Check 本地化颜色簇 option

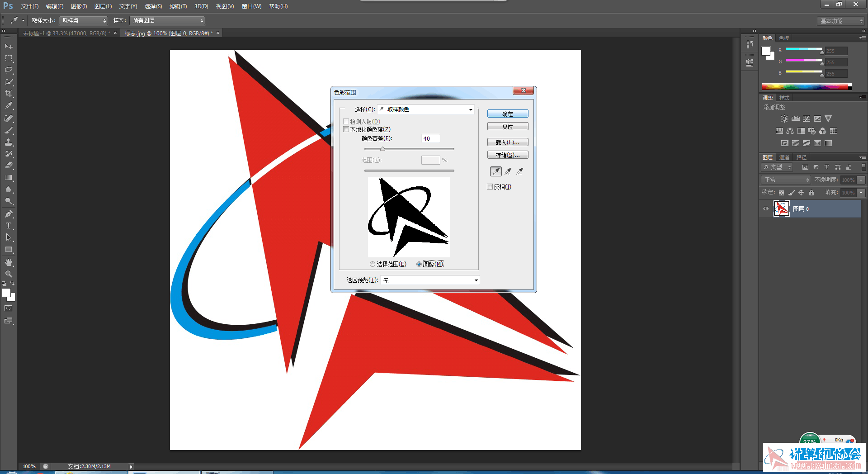point(346,129)
